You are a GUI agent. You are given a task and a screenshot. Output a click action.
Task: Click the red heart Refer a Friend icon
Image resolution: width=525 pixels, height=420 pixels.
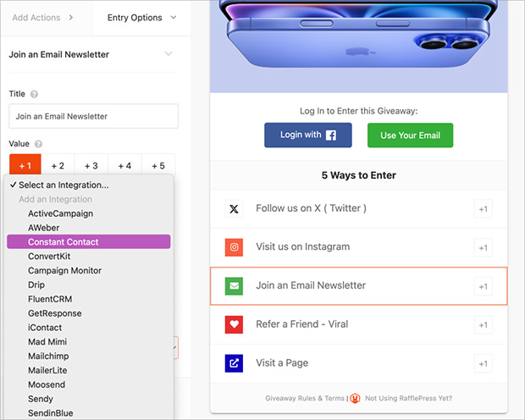[234, 324]
